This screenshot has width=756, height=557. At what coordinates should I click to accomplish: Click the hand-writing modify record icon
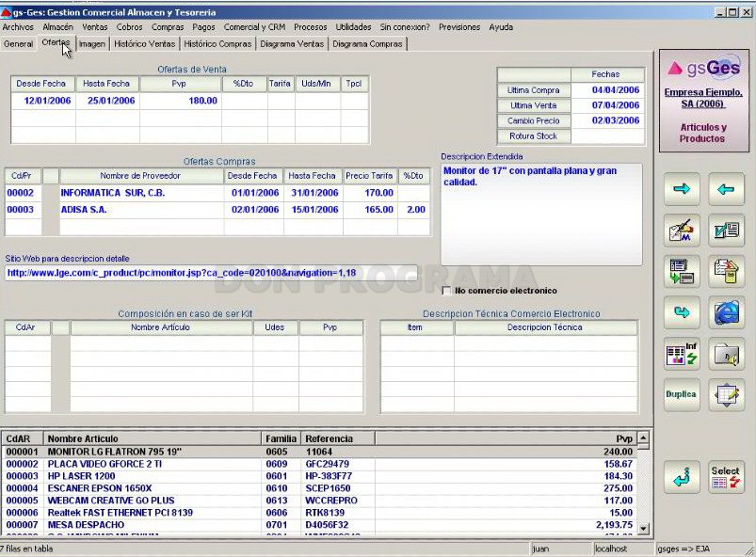(x=682, y=231)
